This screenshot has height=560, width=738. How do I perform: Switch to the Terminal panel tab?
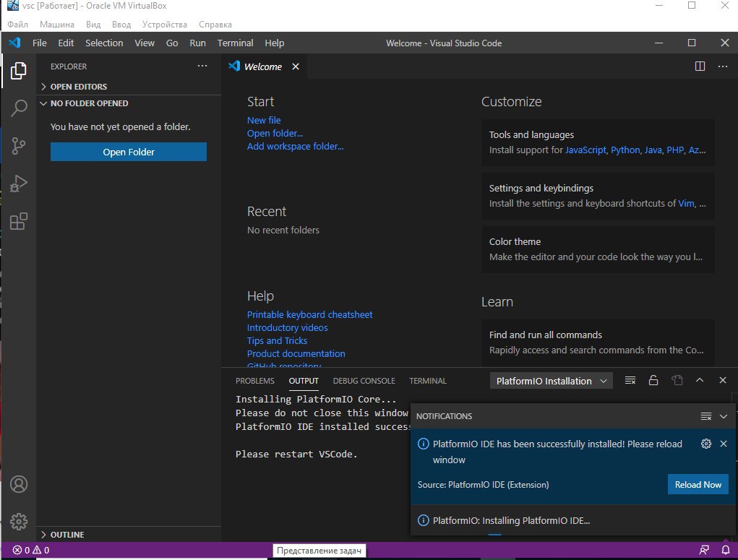(427, 381)
